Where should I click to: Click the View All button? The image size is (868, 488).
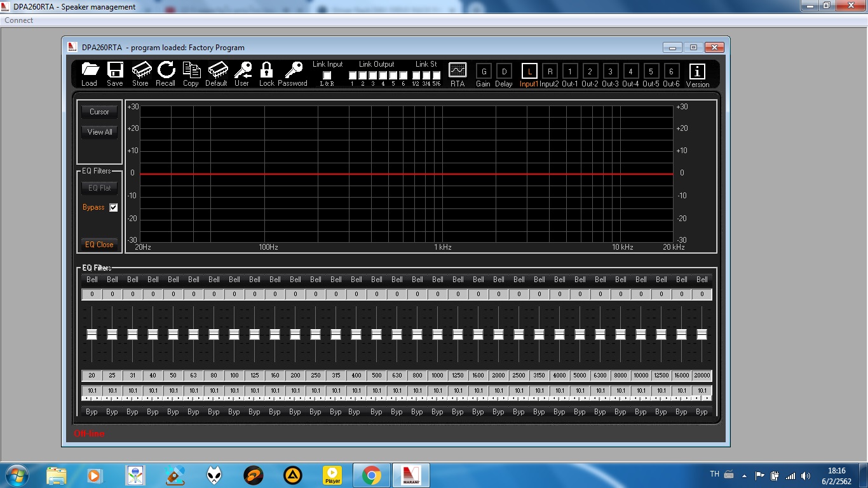point(100,132)
